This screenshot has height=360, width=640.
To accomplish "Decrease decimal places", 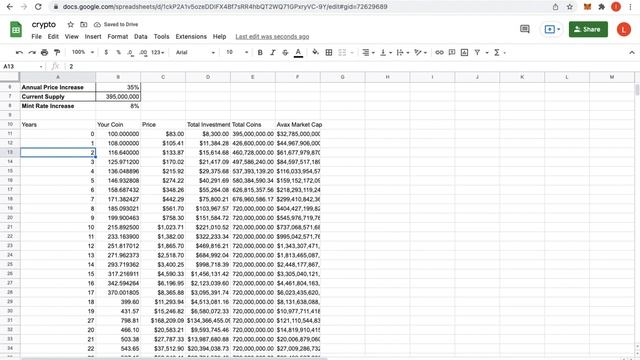I will click(x=130, y=52).
